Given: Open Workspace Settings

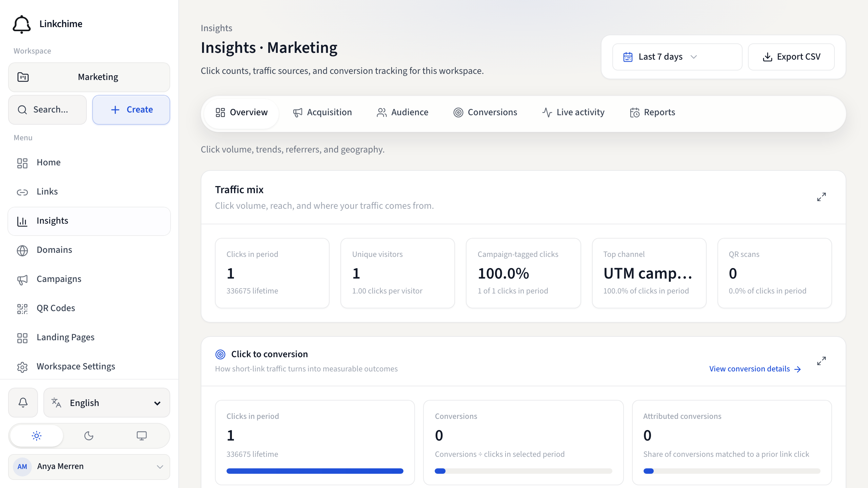Looking at the screenshot, I should 89,367.
